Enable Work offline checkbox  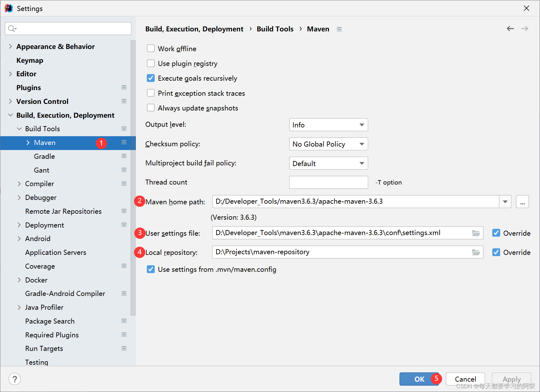pos(151,48)
